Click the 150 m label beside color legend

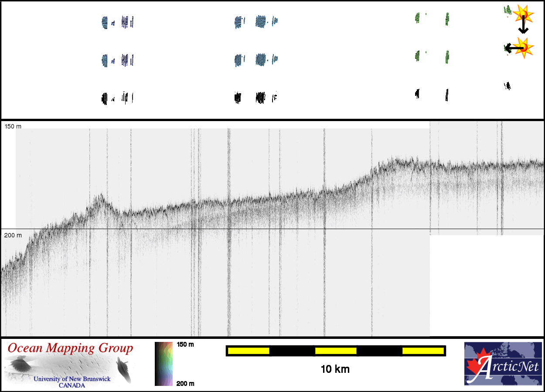(x=185, y=345)
